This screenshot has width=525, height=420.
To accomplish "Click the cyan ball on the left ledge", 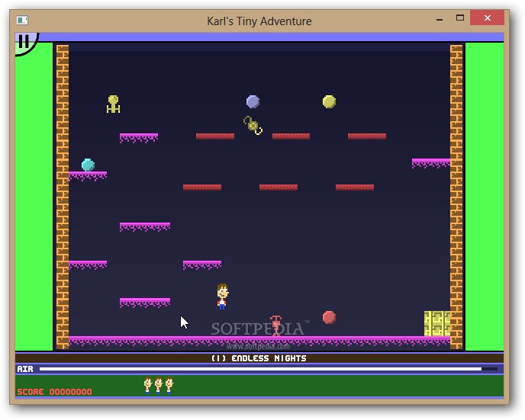I will click(x=88, y=165).
